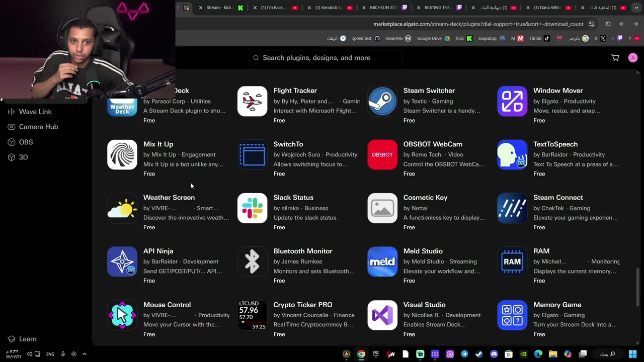This screenshot has width=644, height=362.
Task: Focus the Search plugins, designs input
Action: click(x=326, y=58)
